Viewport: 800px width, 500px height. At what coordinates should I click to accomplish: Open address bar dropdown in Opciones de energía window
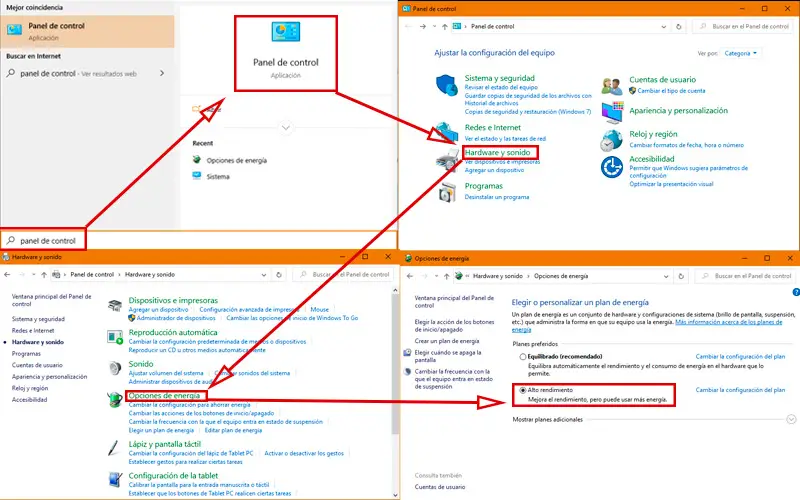coord(666,276)
